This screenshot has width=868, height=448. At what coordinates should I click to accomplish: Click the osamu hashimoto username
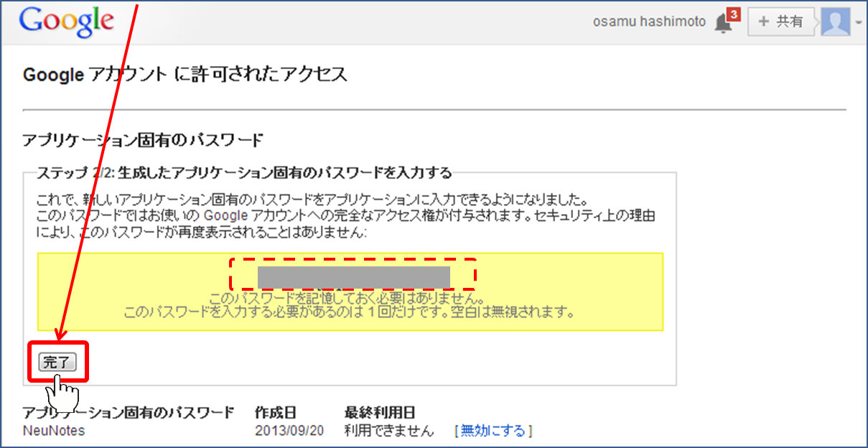coord(648,22)
